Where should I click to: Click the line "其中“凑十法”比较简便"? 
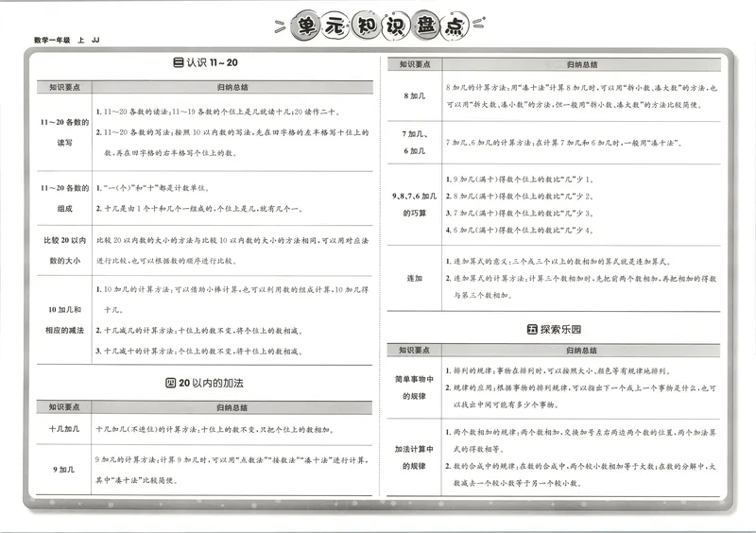[x=137, y=481]
